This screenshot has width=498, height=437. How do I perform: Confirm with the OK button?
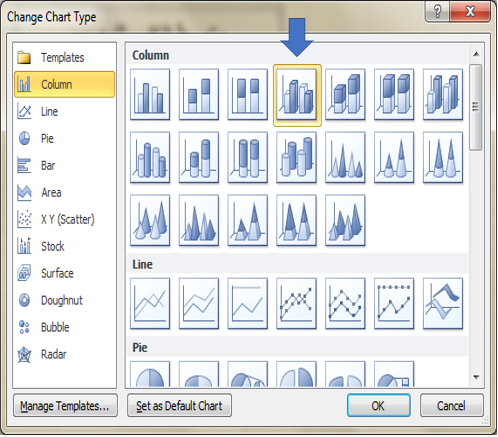[x=379, y=406]
